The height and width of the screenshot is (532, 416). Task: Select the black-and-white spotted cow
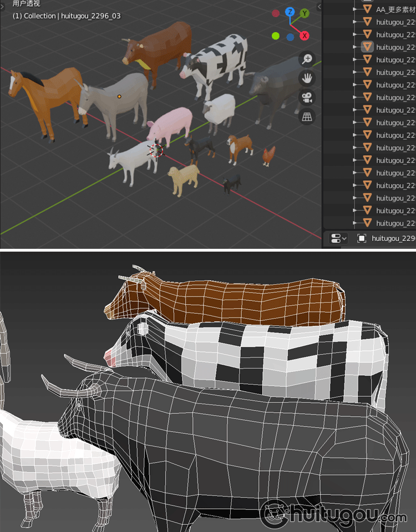[x=217, y=64]
